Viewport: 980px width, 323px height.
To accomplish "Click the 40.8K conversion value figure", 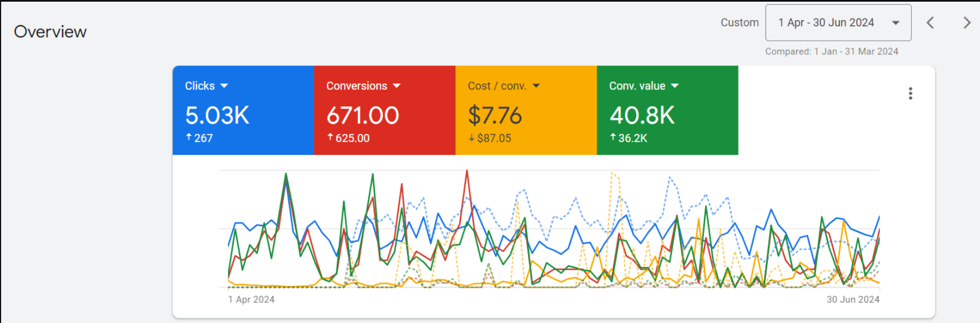I will click(642, 116).
